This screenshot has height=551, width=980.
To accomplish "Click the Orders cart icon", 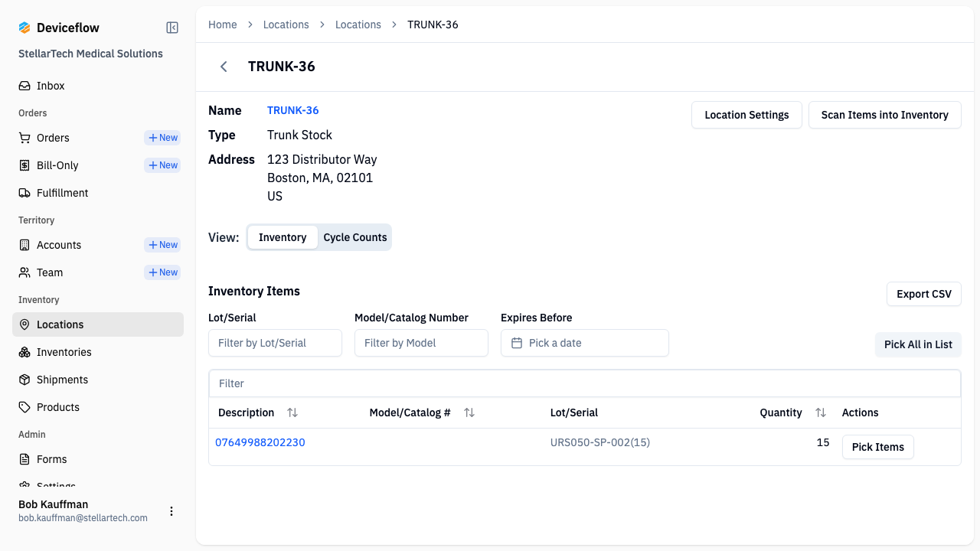I will coord(24,138).
